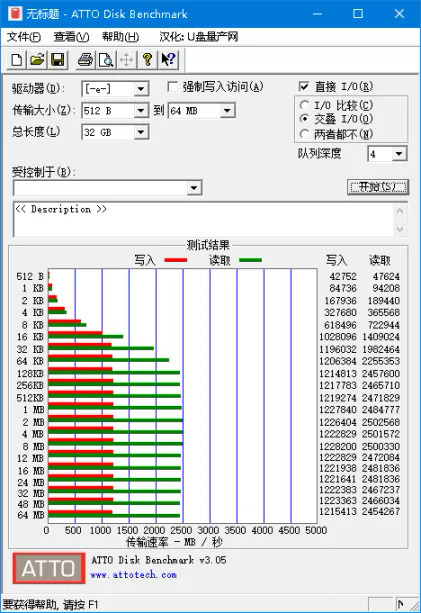Select the 两者都不(N) radio button
This screenshot has height=613, width=421.
click(304, 134)
